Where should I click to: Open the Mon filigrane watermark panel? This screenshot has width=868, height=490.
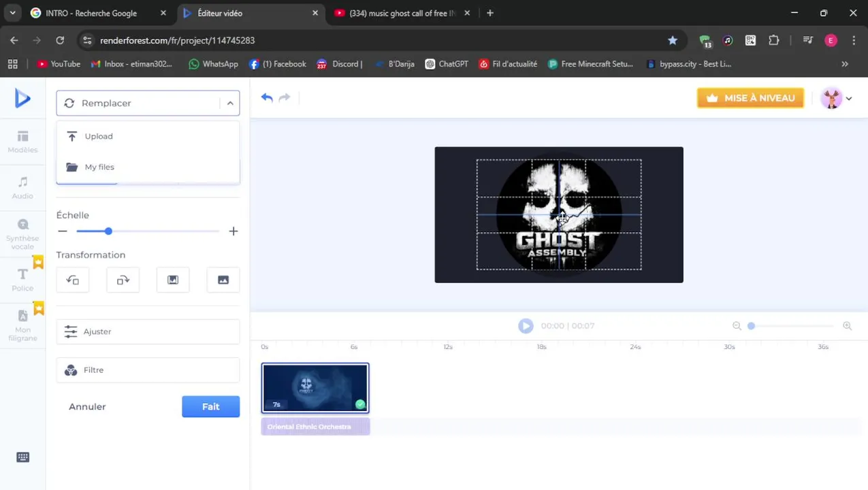click(x=22, y=325)
